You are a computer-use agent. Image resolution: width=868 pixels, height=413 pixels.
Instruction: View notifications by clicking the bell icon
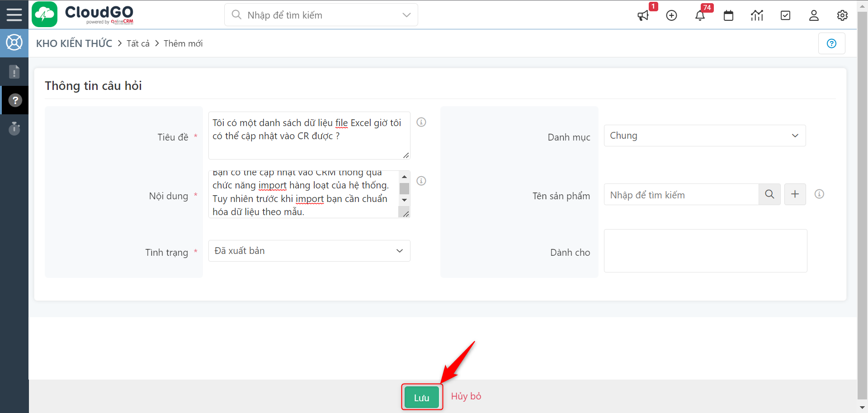tap(700, 15)
